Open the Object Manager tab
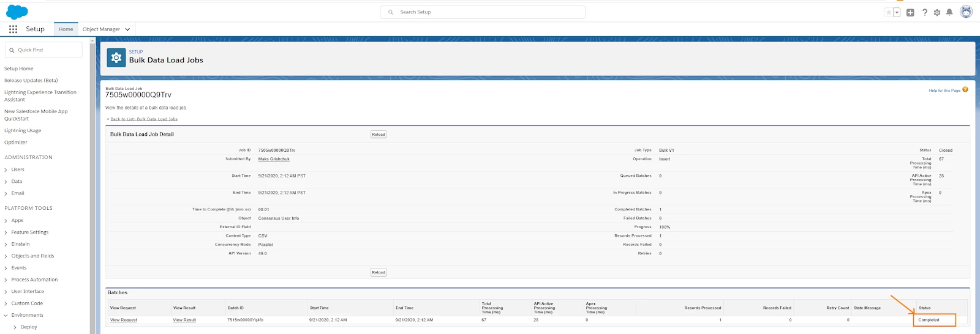This screenshot has height=334, width=980. click(101, 29)
